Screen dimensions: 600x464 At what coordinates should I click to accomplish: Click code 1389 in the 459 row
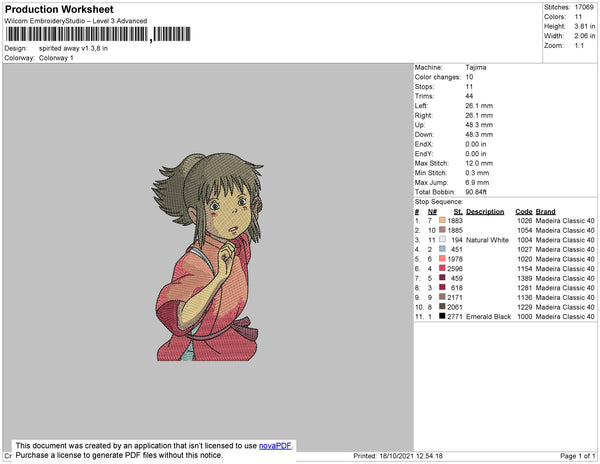pyautogui.click(x=525, y=278)
